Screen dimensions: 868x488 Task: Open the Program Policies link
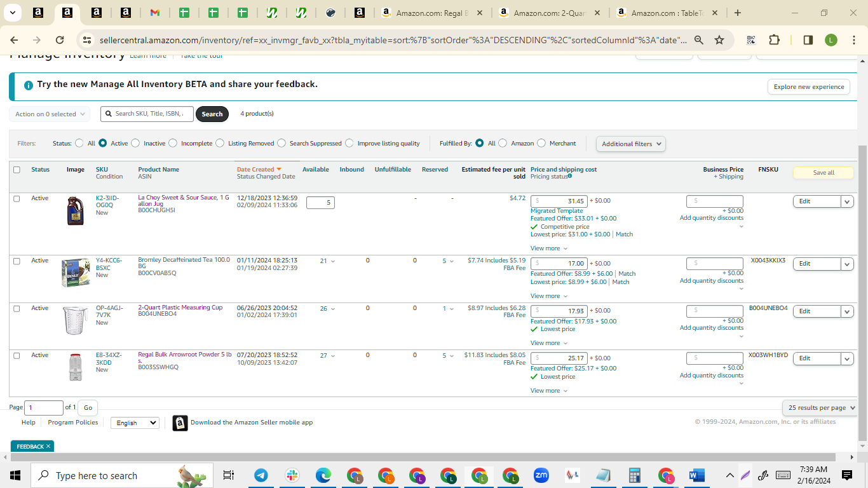73,423
